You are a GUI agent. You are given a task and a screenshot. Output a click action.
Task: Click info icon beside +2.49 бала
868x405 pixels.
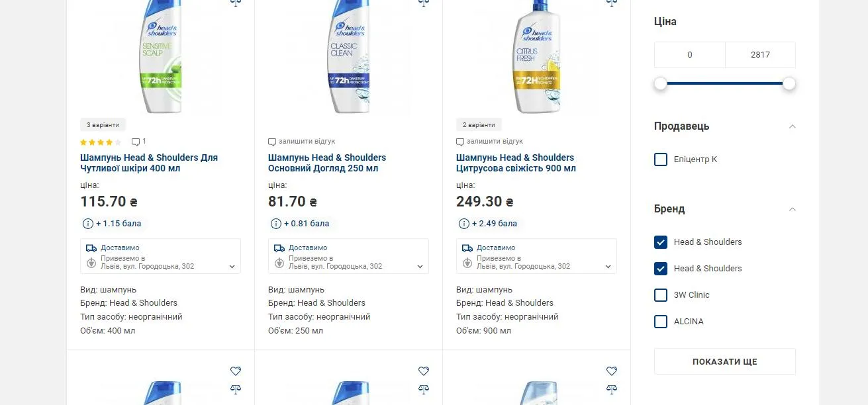coord(464,224)
